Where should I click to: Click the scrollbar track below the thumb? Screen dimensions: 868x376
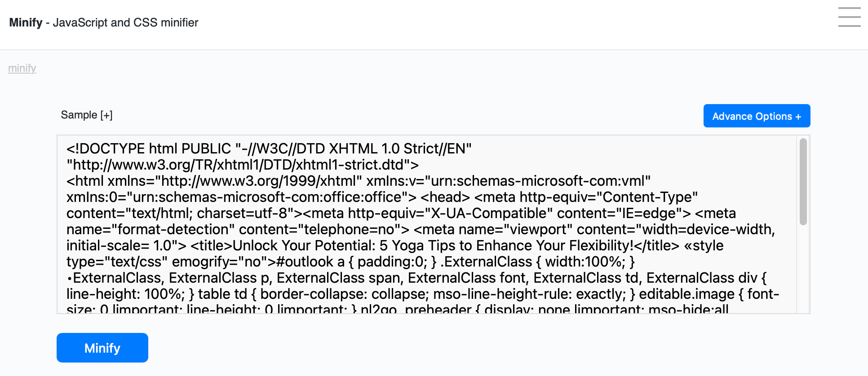coord(803,269)
